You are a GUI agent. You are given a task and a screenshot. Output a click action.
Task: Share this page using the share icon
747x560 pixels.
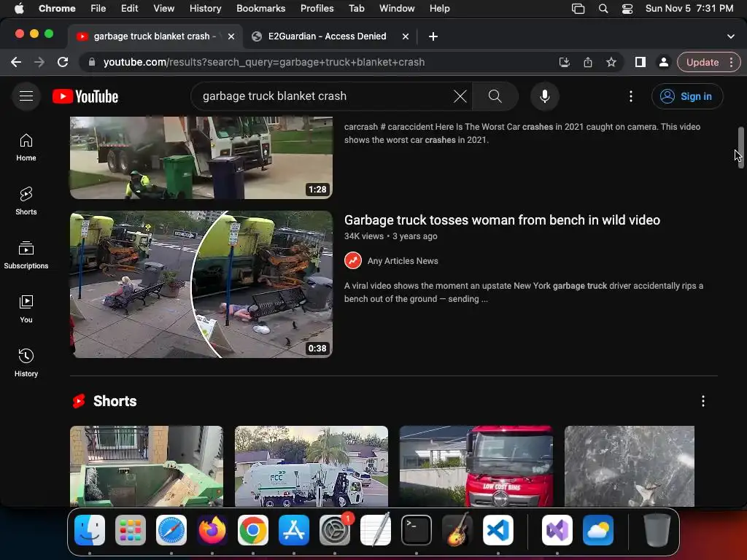[588, 62]
